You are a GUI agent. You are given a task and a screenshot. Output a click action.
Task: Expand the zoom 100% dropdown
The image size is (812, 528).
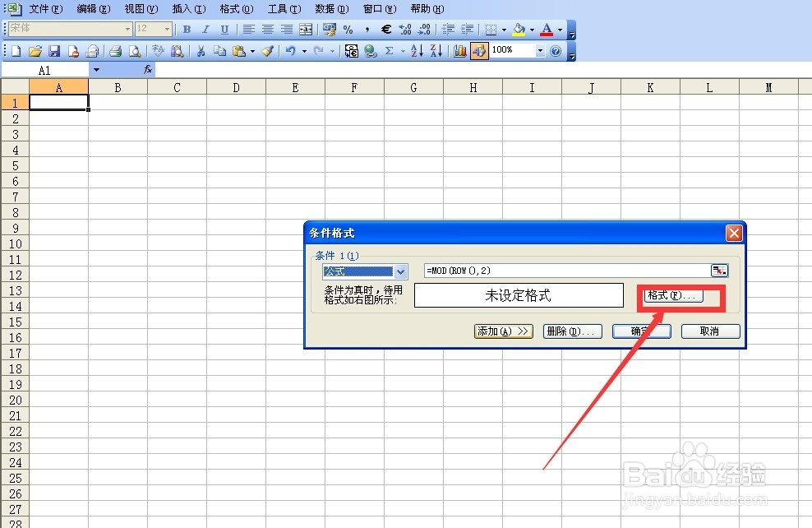pyautogui.click(x=540, y=50)
